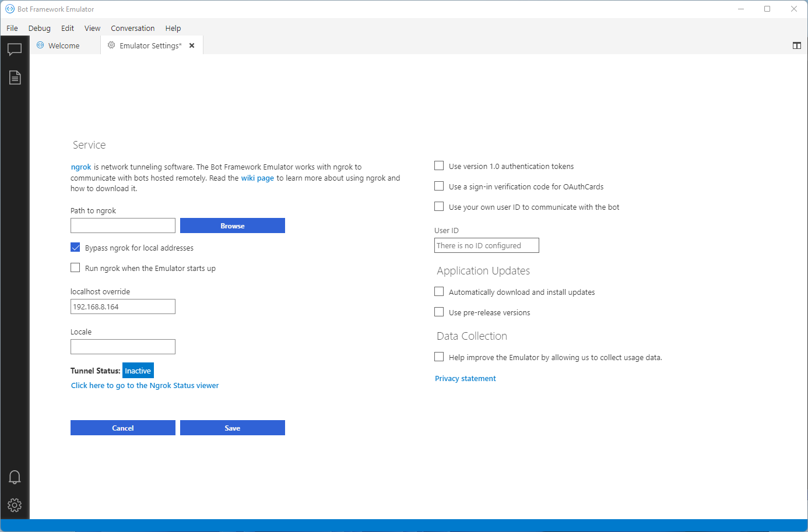Click the Browse button for ngrok path

pos(233,226)
